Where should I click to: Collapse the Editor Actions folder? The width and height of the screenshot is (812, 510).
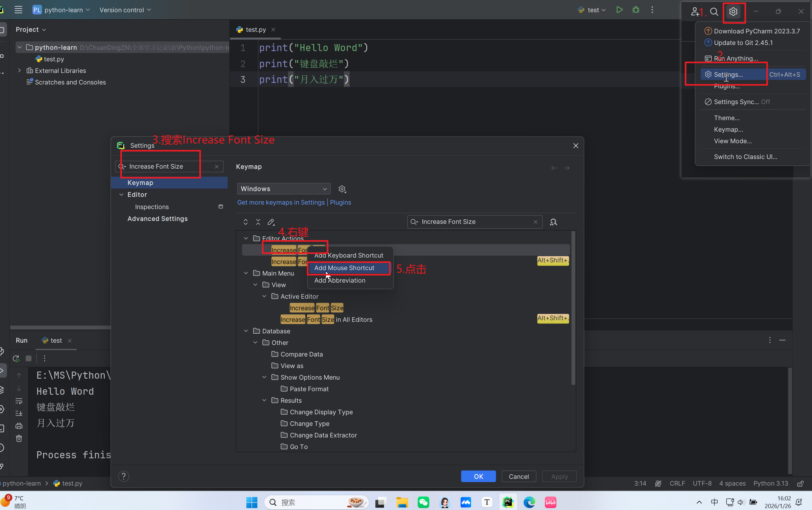point(246,239)
